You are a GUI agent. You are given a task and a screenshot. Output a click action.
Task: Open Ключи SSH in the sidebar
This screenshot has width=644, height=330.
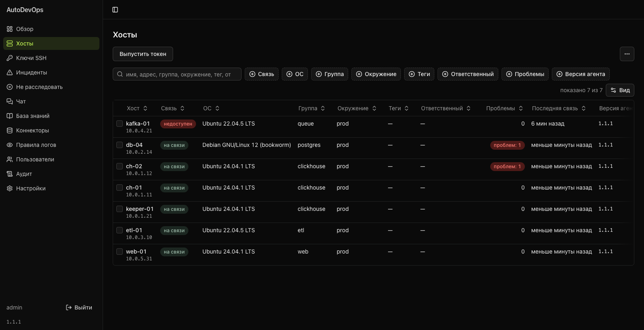click(x=51, y=58)
